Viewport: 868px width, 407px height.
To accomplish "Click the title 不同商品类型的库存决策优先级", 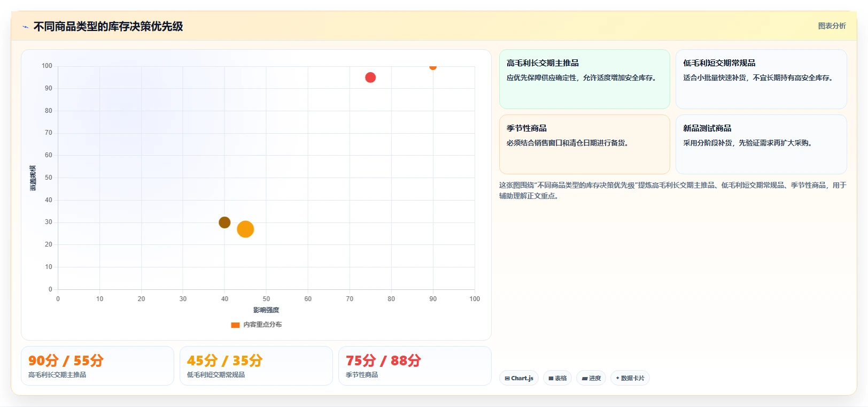I will click(108, 26).
